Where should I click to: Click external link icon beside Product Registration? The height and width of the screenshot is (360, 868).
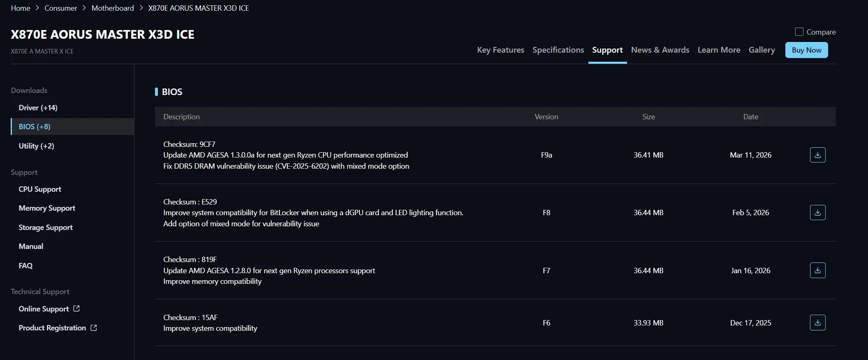[x=94, y=328]
